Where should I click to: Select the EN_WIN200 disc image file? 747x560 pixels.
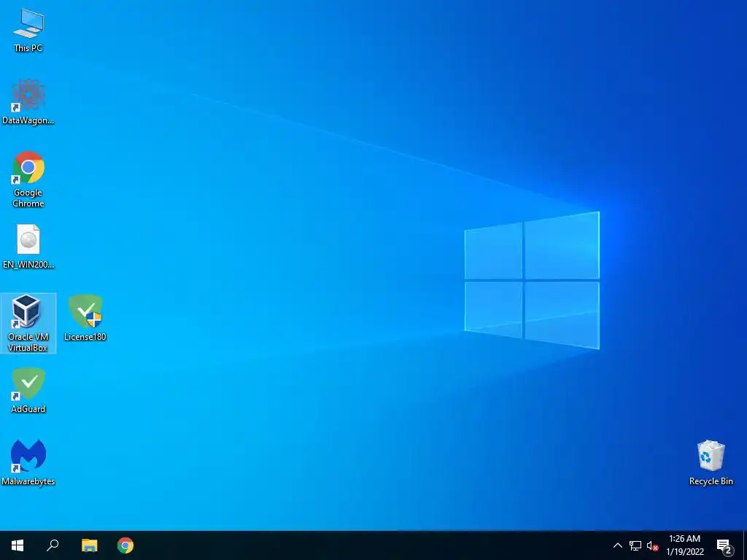click(x=28, y=246)
